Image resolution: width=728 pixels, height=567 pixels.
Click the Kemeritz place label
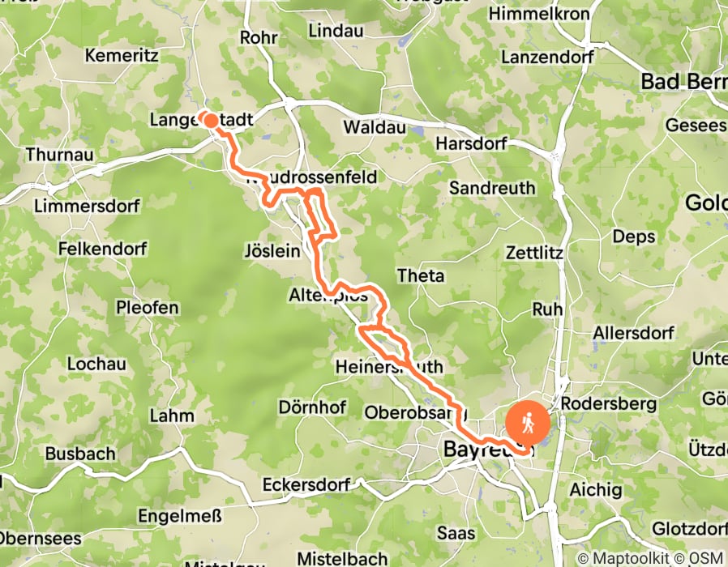click(122, 56)
